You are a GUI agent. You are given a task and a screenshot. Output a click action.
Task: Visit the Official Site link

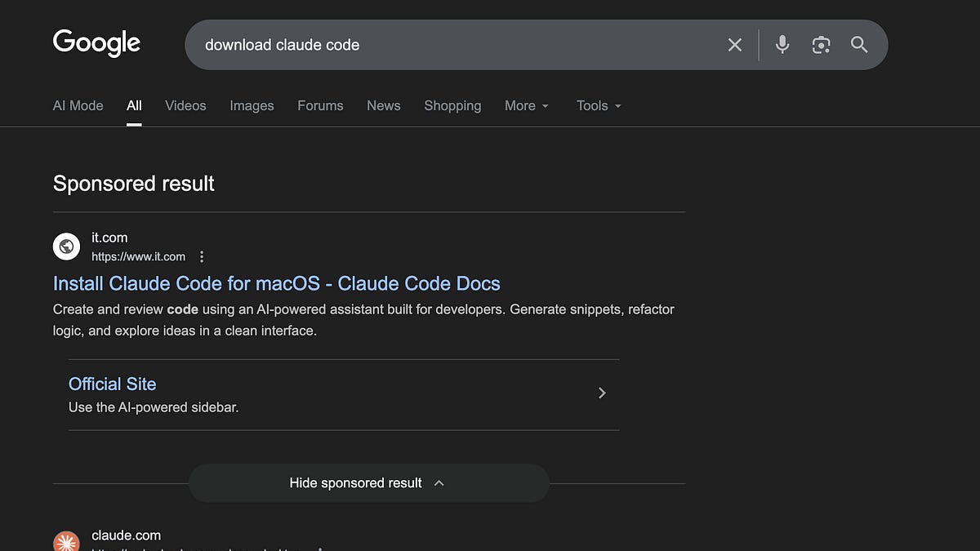coord(112,384)
